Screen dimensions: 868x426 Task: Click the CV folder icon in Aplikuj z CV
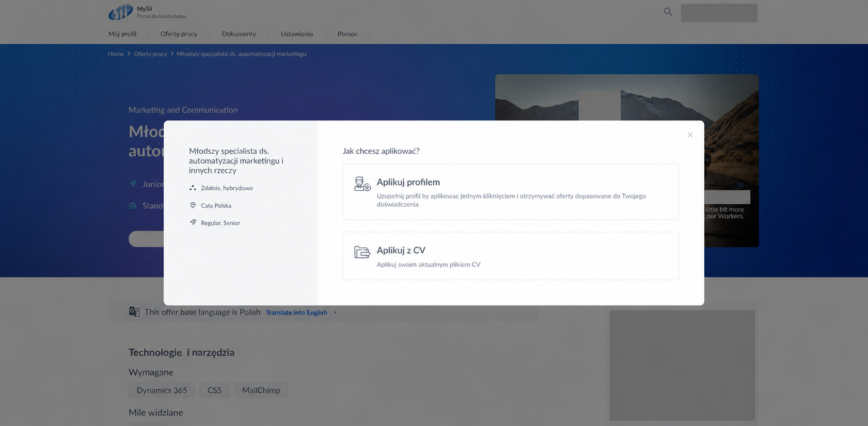(362, 252)
